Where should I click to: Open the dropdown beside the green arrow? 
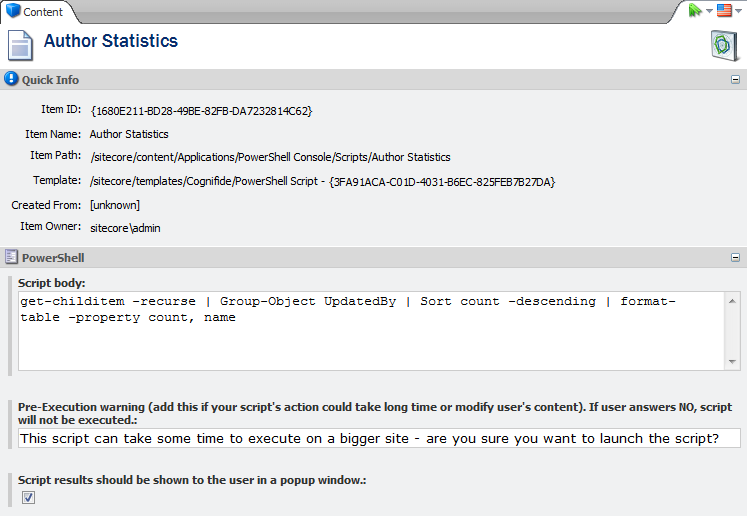[709, 11]
